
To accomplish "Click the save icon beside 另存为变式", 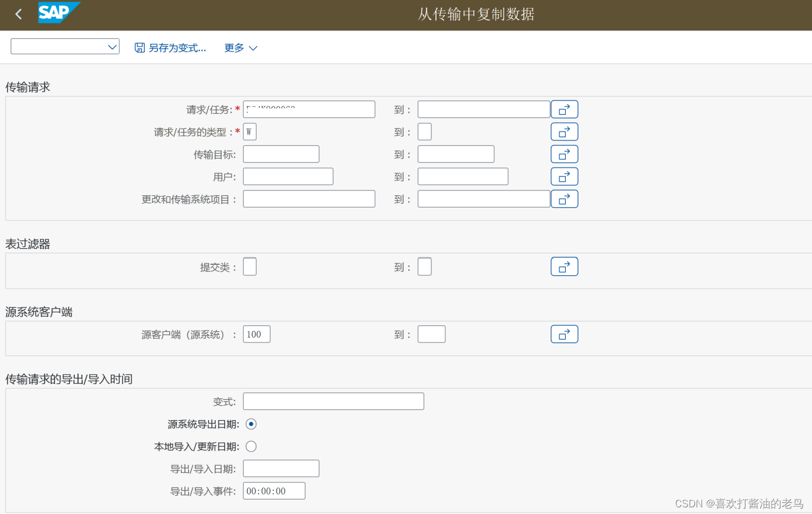I will click(139, 47).
